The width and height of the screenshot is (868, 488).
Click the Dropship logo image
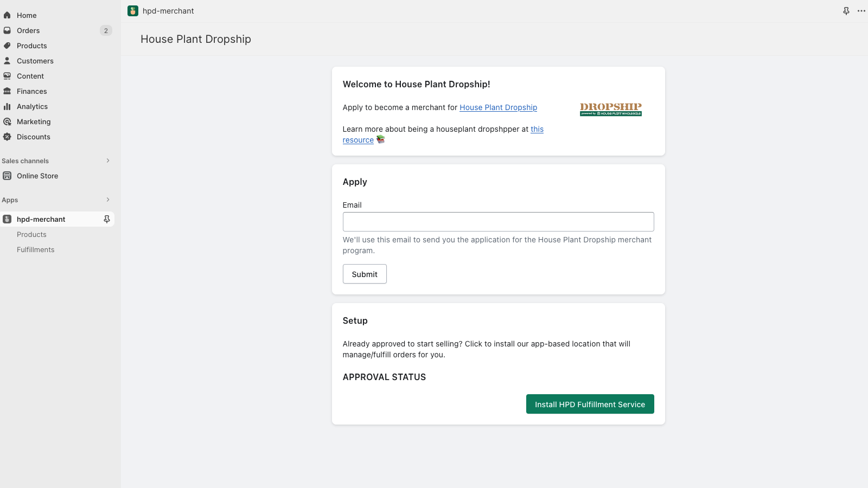pyautogui.click(x=611, y=109)
